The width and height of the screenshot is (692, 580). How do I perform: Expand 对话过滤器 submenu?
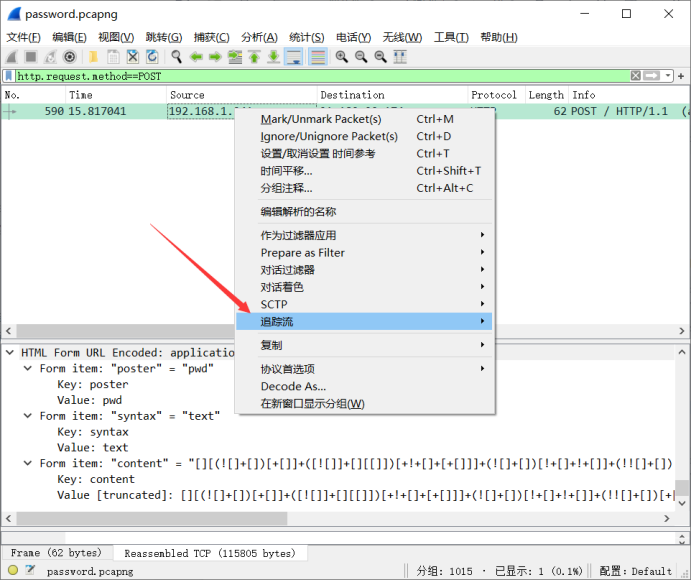(x=365, y=270)
